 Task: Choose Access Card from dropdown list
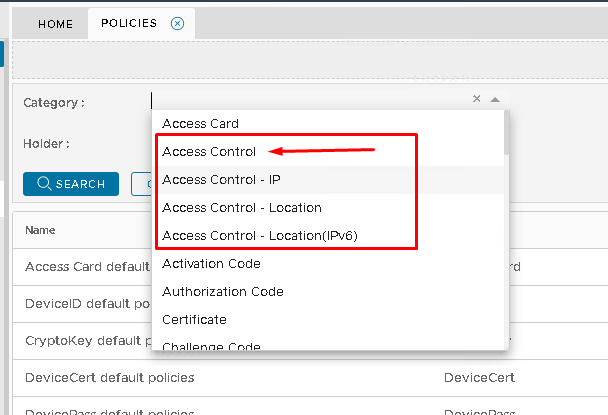tap(200, 124)
